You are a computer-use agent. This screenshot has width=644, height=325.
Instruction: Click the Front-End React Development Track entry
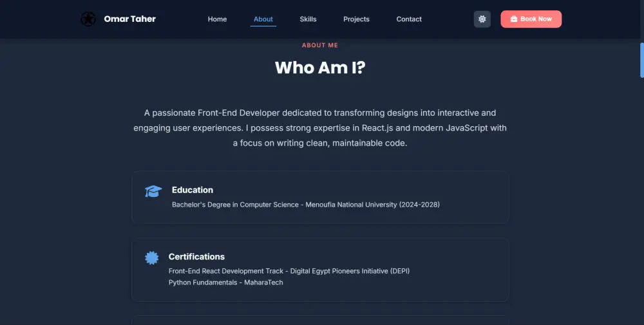click(x=289, y=271)
